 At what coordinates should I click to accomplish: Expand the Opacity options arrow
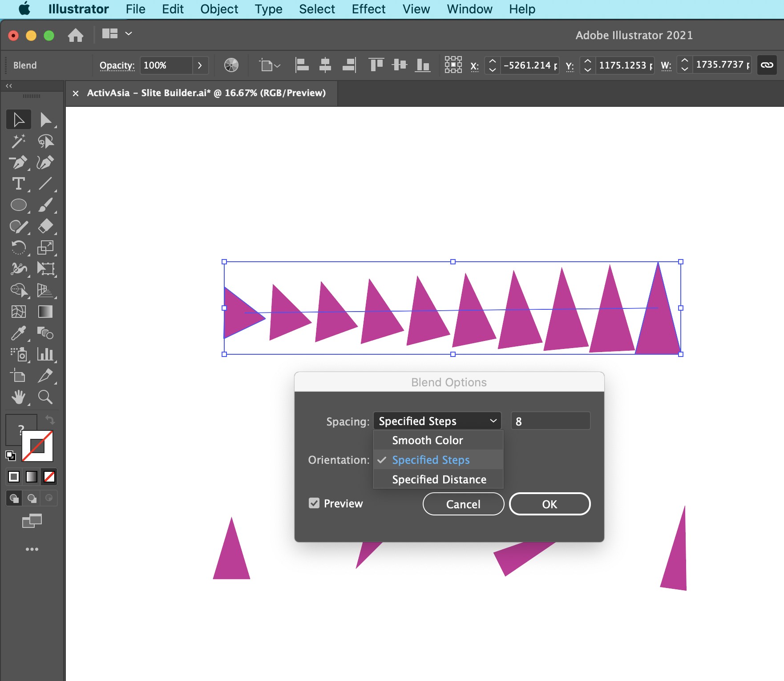(x=200, y=65)
